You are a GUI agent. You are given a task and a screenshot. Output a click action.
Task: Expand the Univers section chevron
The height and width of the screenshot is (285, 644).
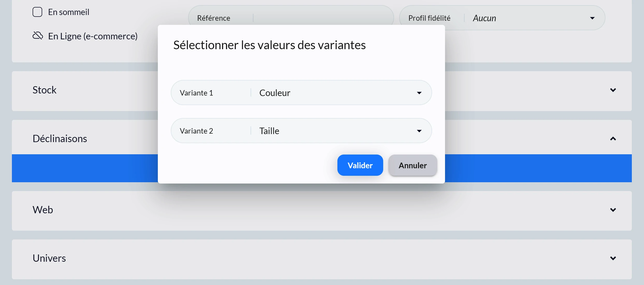click(x=613, y=258)
